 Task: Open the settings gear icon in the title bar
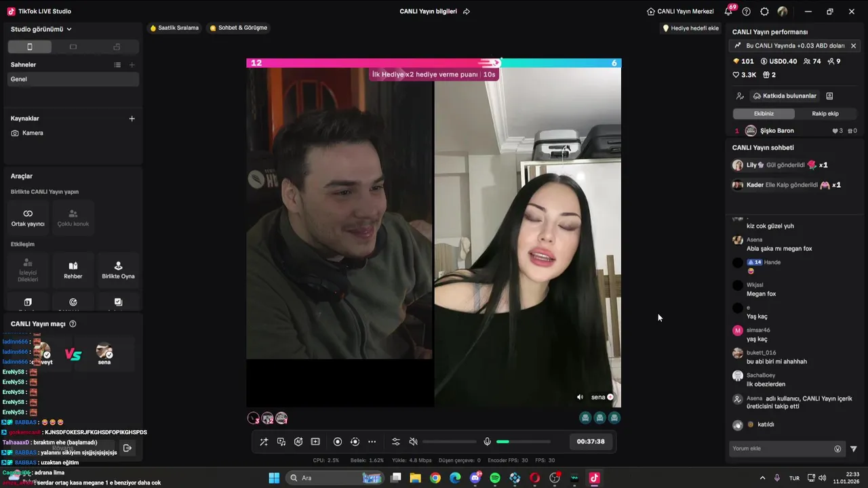coord(765,12)
